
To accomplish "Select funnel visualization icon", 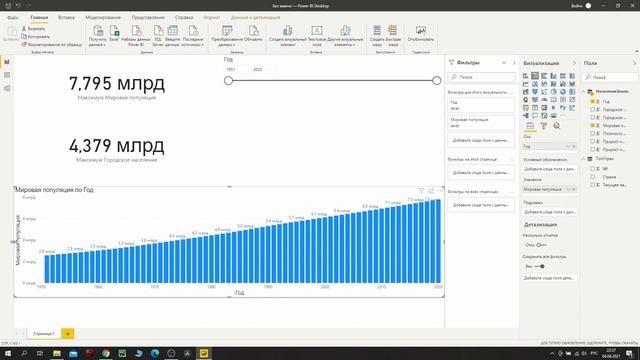I will pos(535,92).
